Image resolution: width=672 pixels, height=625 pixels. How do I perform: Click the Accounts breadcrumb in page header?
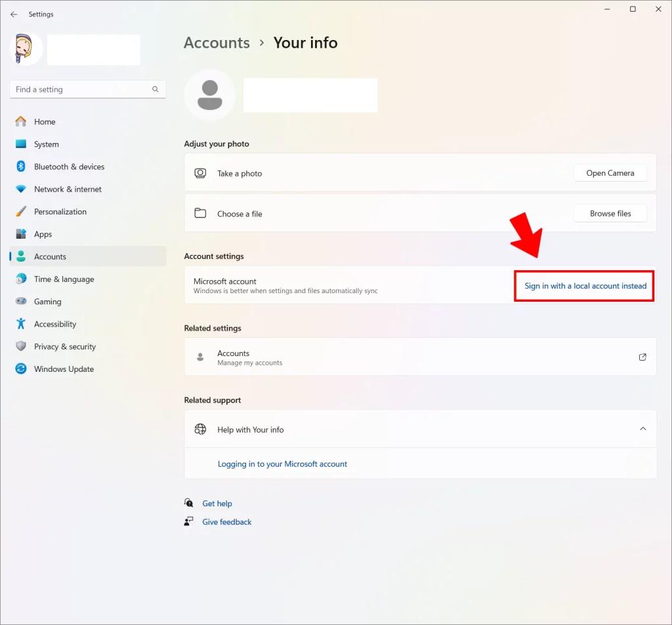point(217,43)
